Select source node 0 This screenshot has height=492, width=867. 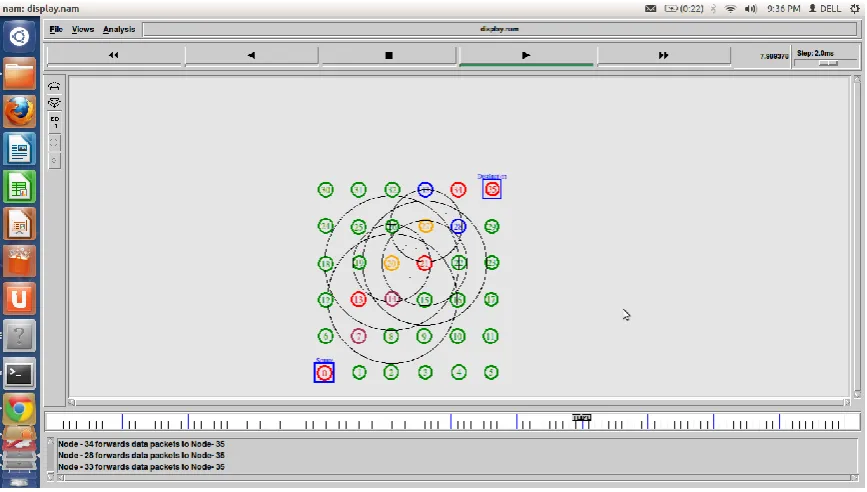(x=324, y=373)
